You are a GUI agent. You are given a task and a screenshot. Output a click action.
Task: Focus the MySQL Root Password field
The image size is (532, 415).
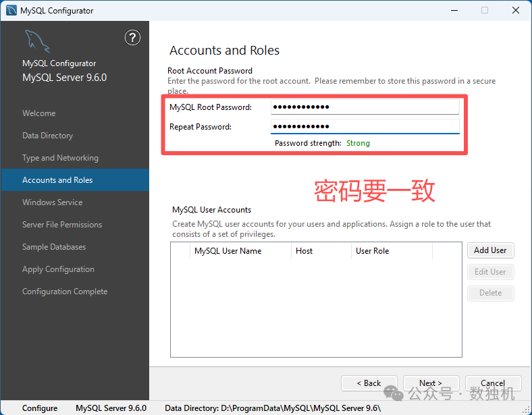pyautogui.click(x=365, y=107)
